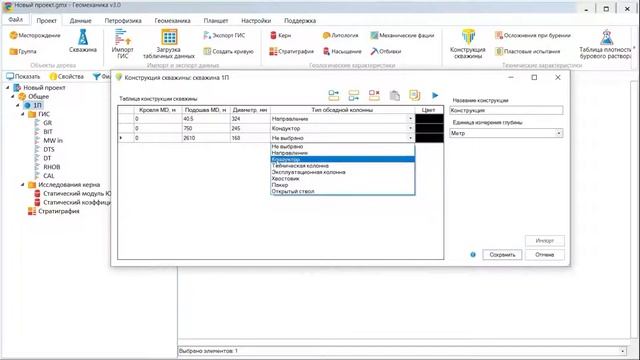640x360 pixels.
Task: Click the insert row icon in dialog toolbar
Action: coord(354,96)
